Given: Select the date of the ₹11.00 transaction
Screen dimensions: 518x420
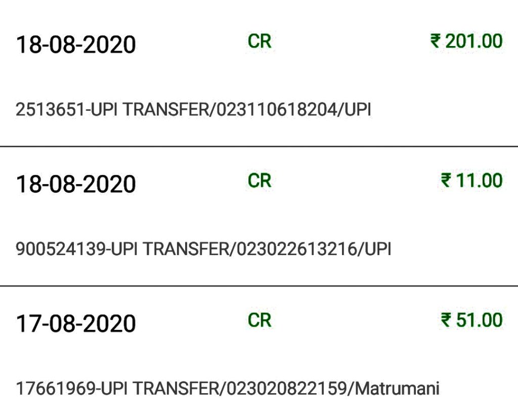Looking at the screenshot, I should click(x=76, y=184).
